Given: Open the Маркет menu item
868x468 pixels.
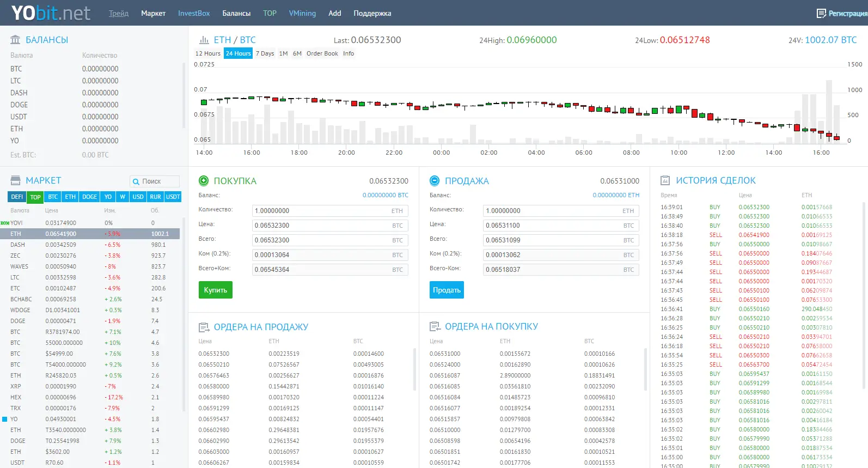Looking at the screenshot, I should [x=153, y=13].
